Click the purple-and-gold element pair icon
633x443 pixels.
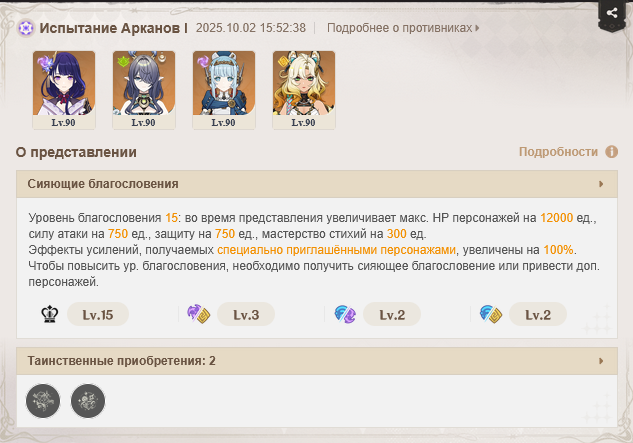point(198,314)
